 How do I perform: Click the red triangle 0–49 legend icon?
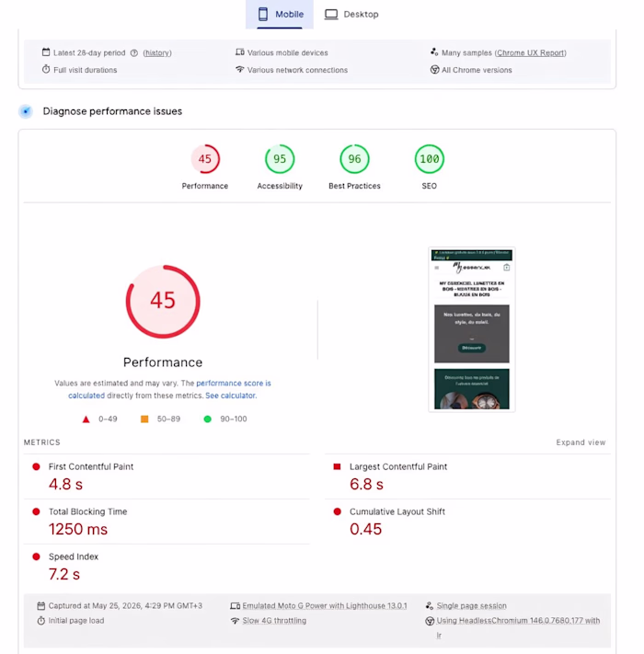click(x=86, y=419)
